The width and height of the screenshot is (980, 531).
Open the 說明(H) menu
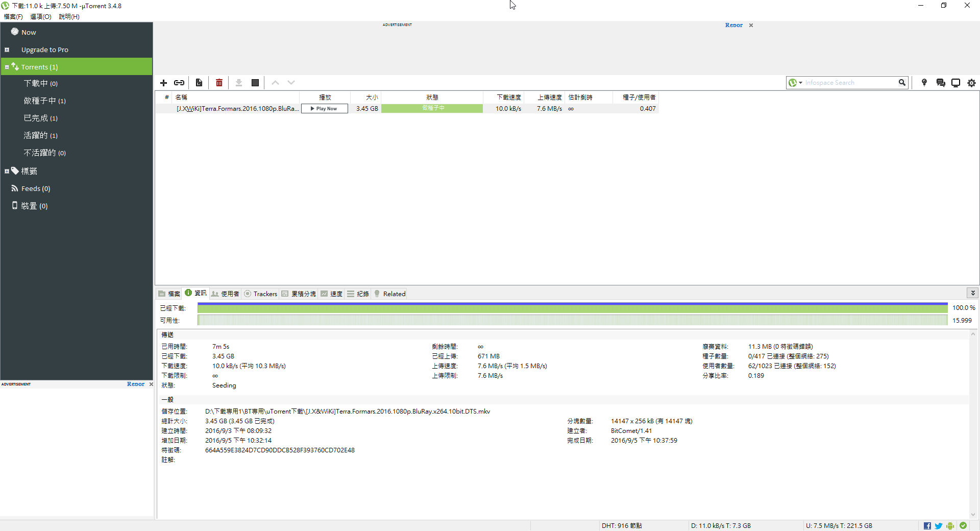[x=69, y=17]
